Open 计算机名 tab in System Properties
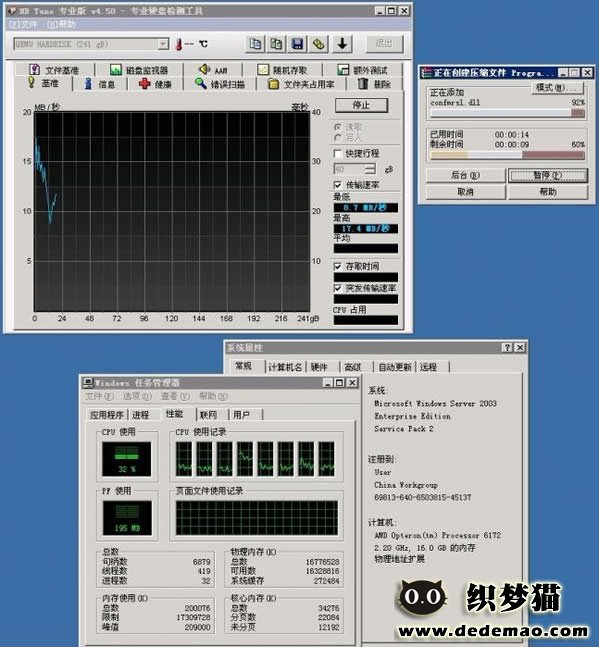 285,367
